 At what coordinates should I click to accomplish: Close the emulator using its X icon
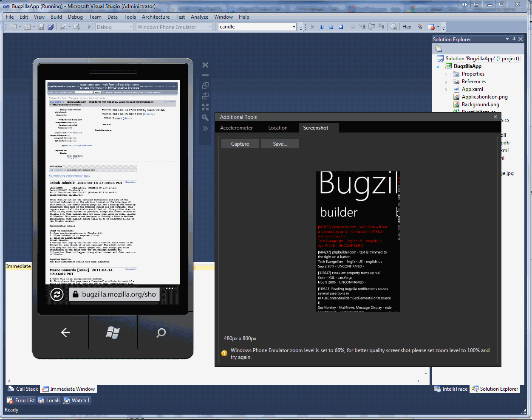coord(205,65)
